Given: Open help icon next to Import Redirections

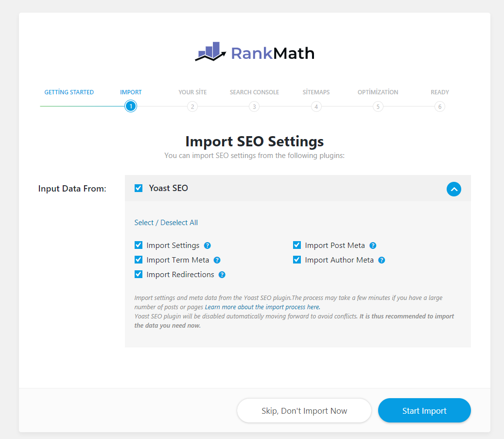Looking at the screenshot, I should [x=222, y=275].
